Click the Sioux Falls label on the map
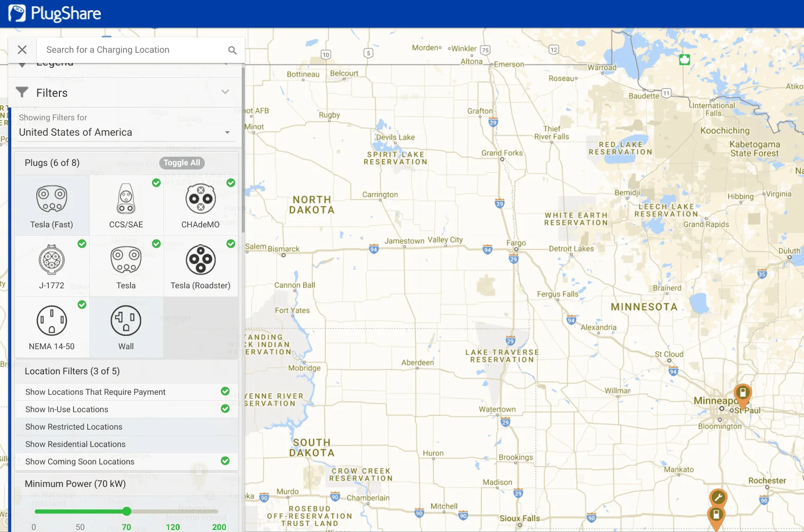 520,518
